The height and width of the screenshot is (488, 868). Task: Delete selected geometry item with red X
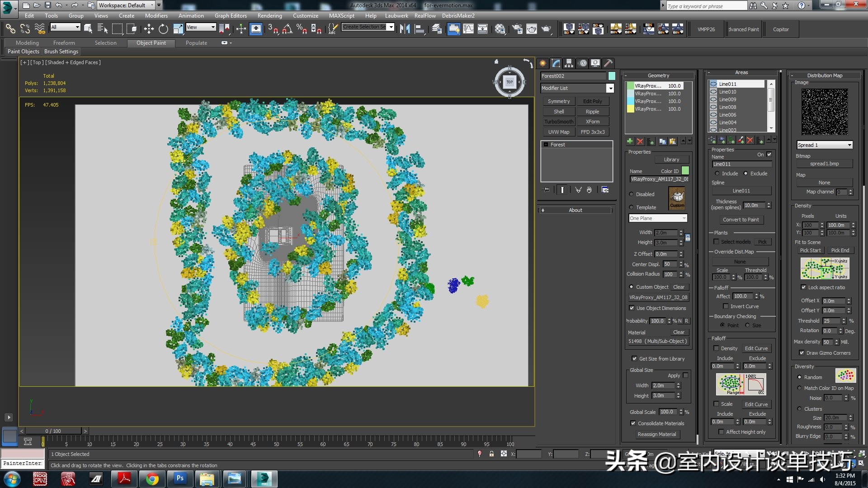click(x=640, y=141)
